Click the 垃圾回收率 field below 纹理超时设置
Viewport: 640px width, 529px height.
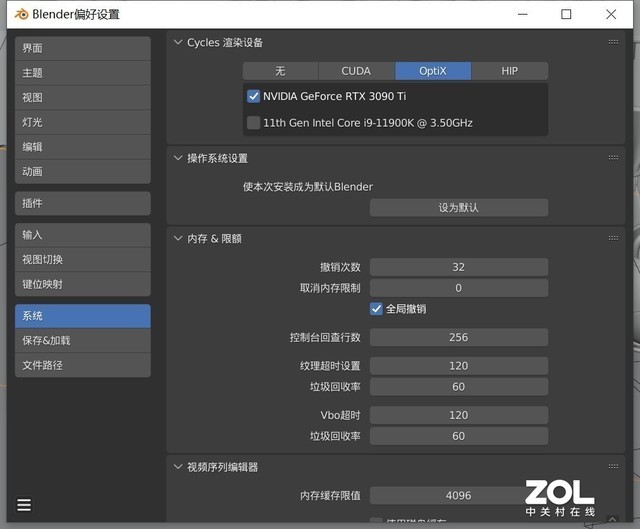tap(459, 387)
